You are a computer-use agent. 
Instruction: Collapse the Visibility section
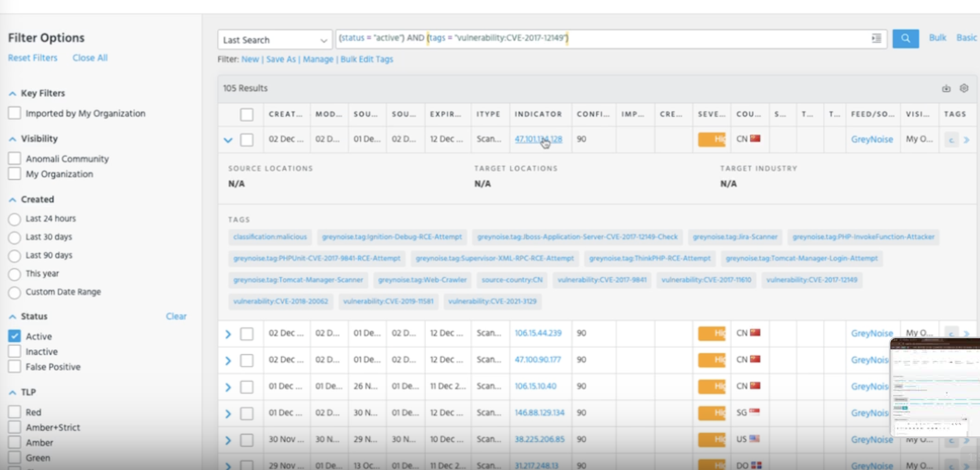13,139
